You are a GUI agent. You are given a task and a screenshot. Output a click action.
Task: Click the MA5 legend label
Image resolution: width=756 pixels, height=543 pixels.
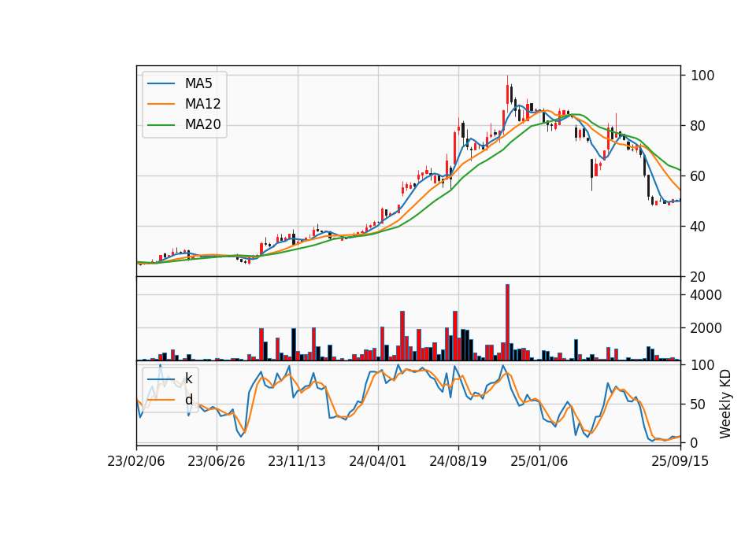(198, 83)
